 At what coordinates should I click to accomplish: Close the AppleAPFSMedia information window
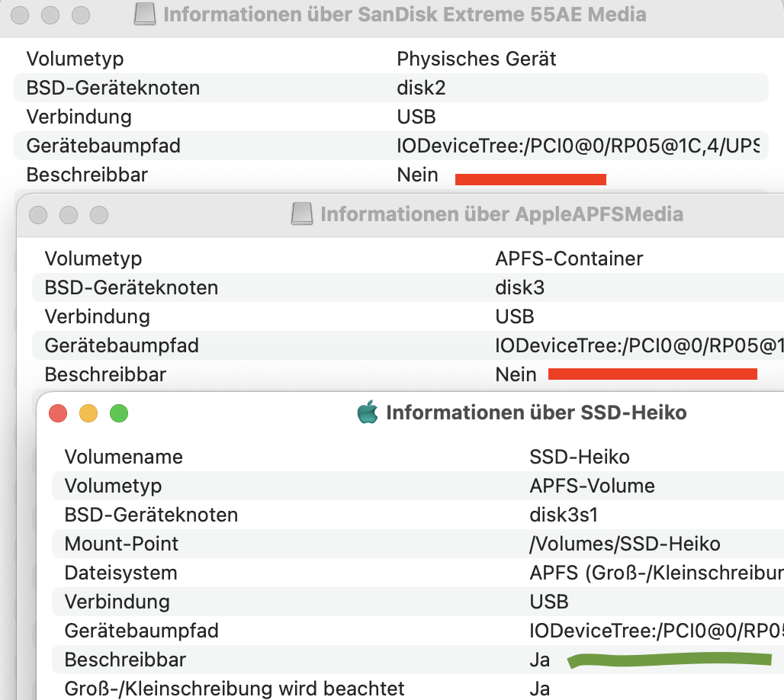(38, 215)
